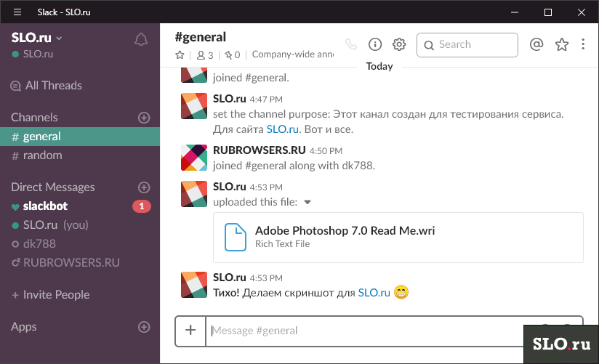Open slackbot direct message

pos(45,206)
